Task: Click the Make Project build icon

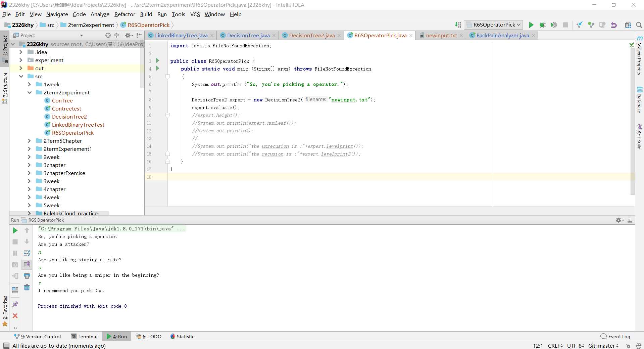Action: pos(458,25)
